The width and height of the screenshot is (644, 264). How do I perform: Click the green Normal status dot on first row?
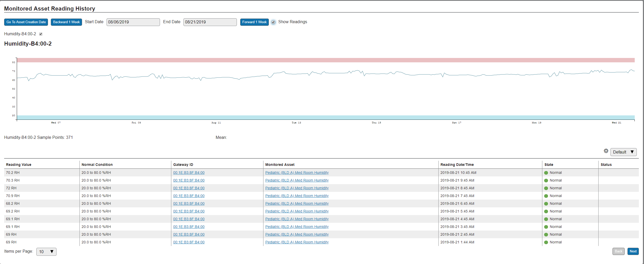(546, 173)
